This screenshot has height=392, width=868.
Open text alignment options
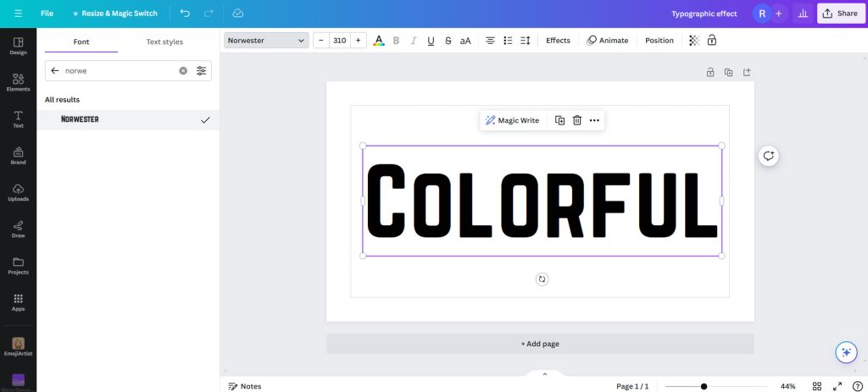point(490,41)
